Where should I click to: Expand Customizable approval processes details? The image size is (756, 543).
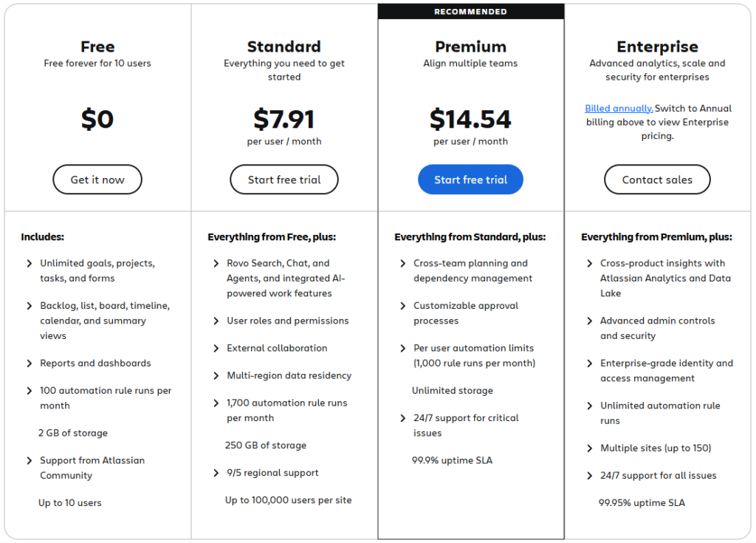click(403, 306)
